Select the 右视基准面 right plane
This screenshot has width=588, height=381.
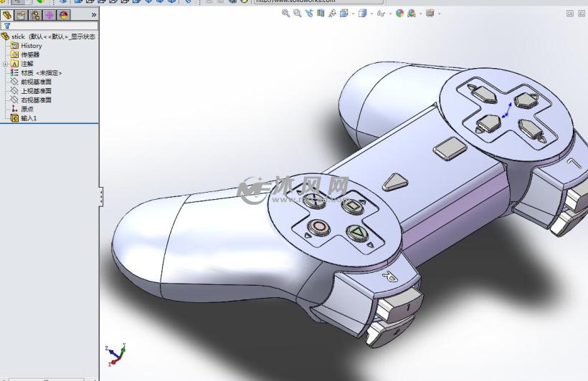(31, 100)
